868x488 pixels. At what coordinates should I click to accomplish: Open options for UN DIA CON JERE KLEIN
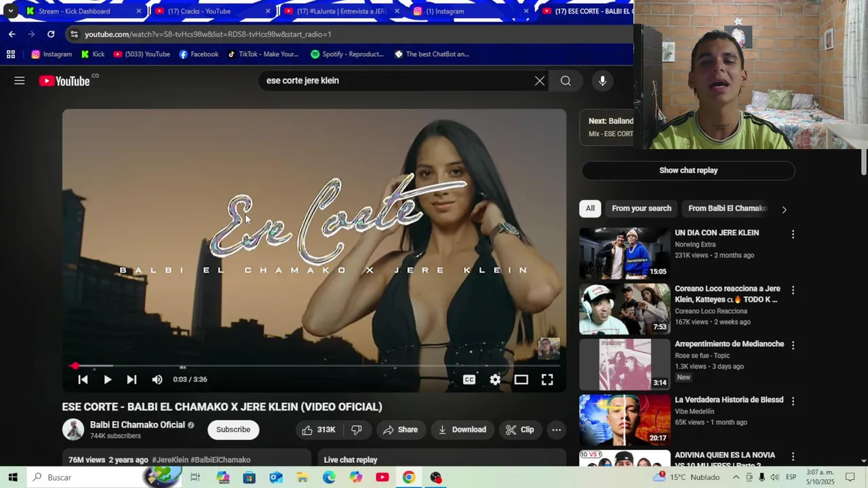click(793, 235)
